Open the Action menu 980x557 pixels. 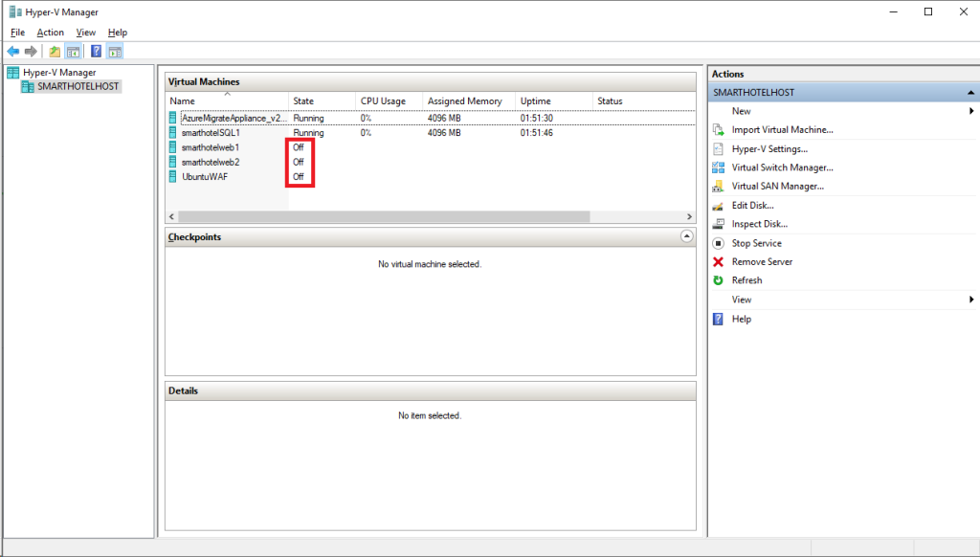point(50,33)
